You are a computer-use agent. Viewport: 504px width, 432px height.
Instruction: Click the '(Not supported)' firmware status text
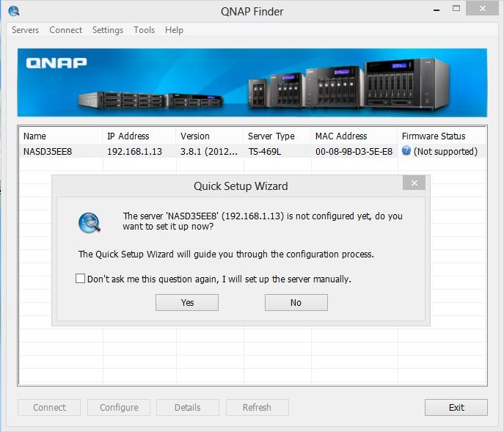tap(445, 151)
